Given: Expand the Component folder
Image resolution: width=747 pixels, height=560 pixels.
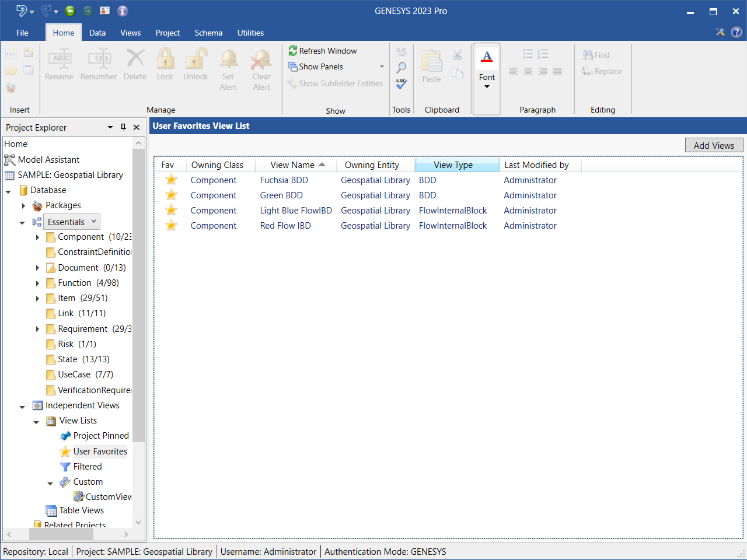Looking at the screenshot, I should coord(37,237).
